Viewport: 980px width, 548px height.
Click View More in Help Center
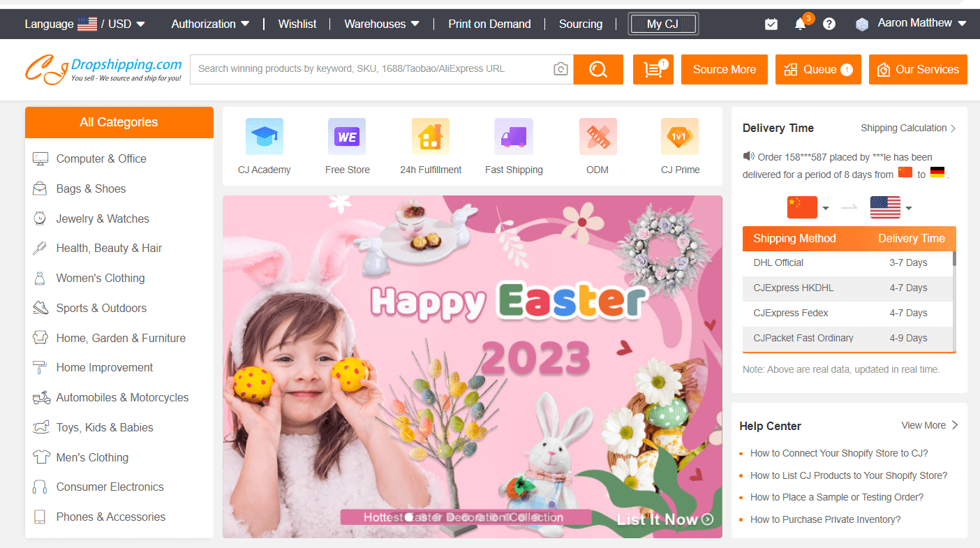point(930,425)
